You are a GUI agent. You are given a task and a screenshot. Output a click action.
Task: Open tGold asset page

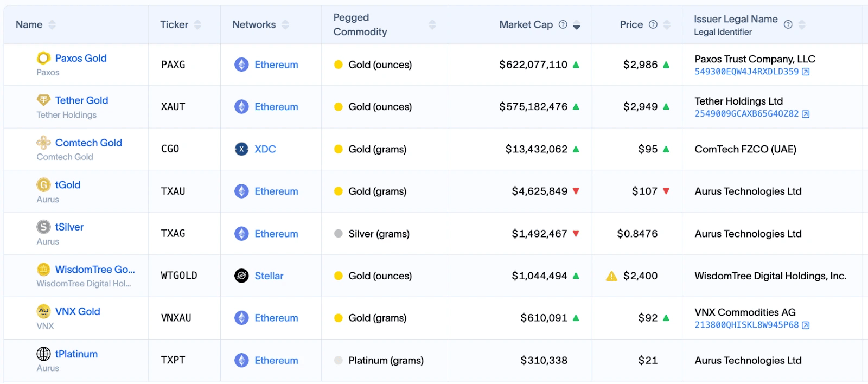[68, 185]
